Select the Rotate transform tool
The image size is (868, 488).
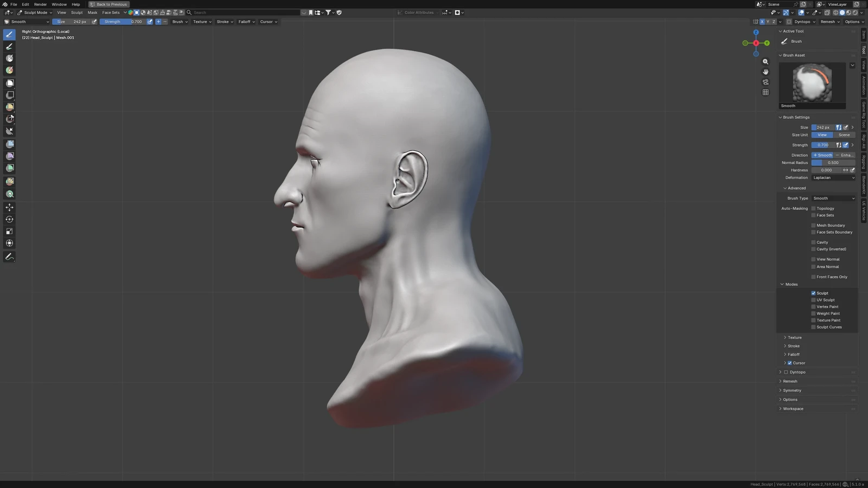click(9, 219)
